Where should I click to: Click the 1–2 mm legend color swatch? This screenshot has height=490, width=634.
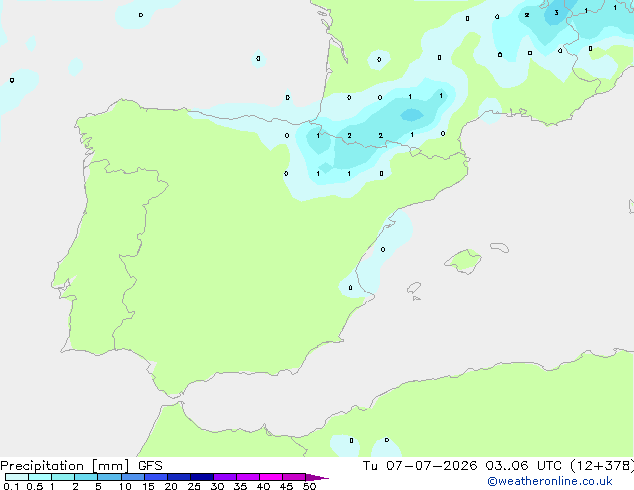pyautogui.click(x=63, y=477)
